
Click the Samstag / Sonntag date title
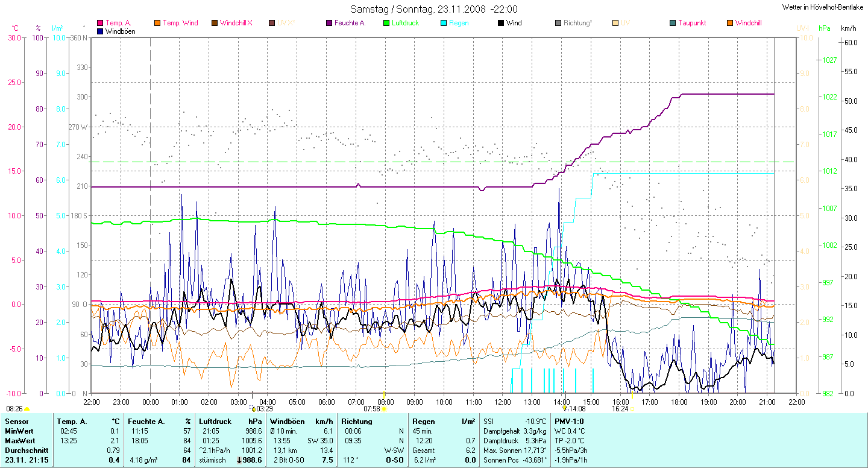[433, 9]
